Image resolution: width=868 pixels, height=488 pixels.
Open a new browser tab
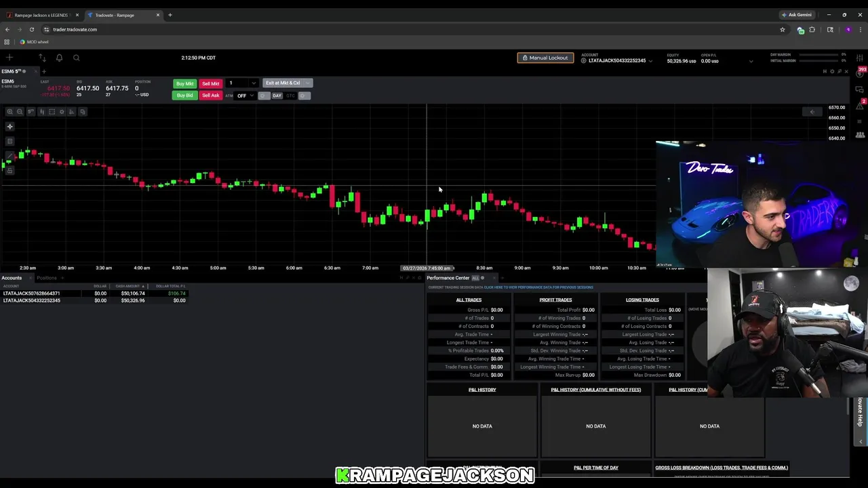170,15
